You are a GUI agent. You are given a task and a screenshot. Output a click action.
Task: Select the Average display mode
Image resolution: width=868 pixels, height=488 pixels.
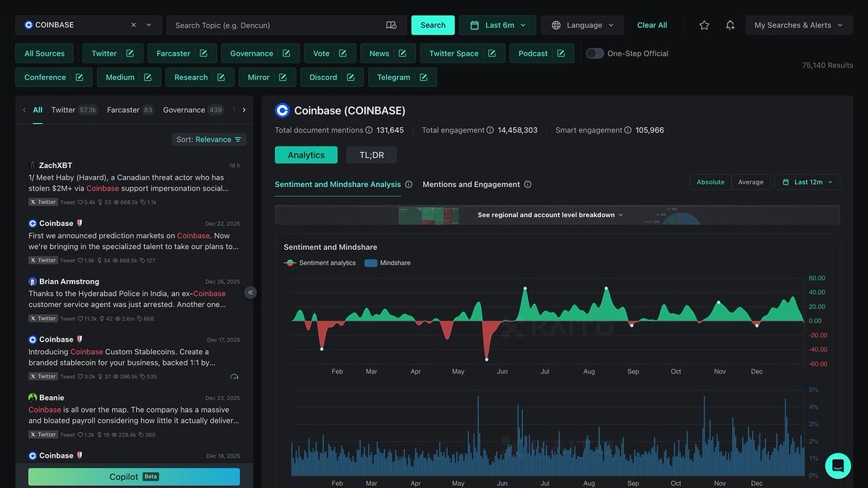[750, 182]
